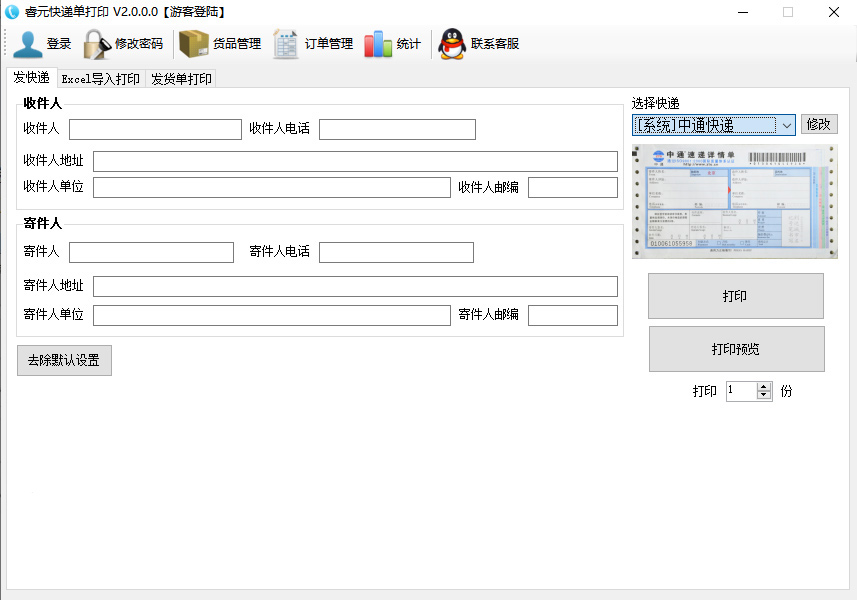Focus the 寄件人单位 field
The width and height of the screenshot is (857, 600).
[272, 315]
